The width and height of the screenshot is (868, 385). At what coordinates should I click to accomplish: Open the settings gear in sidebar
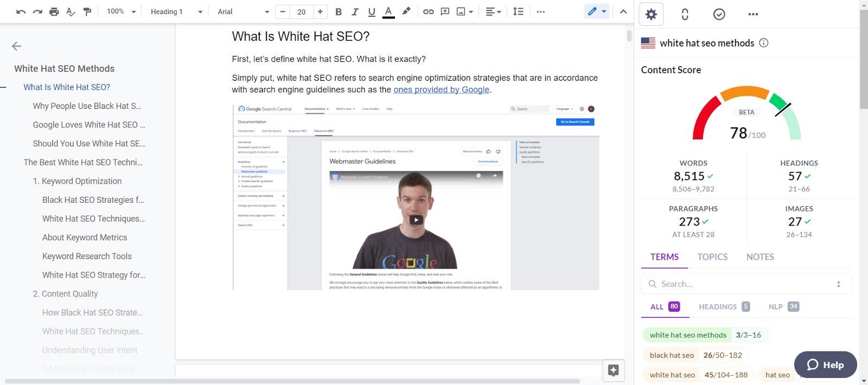[651, 15]
